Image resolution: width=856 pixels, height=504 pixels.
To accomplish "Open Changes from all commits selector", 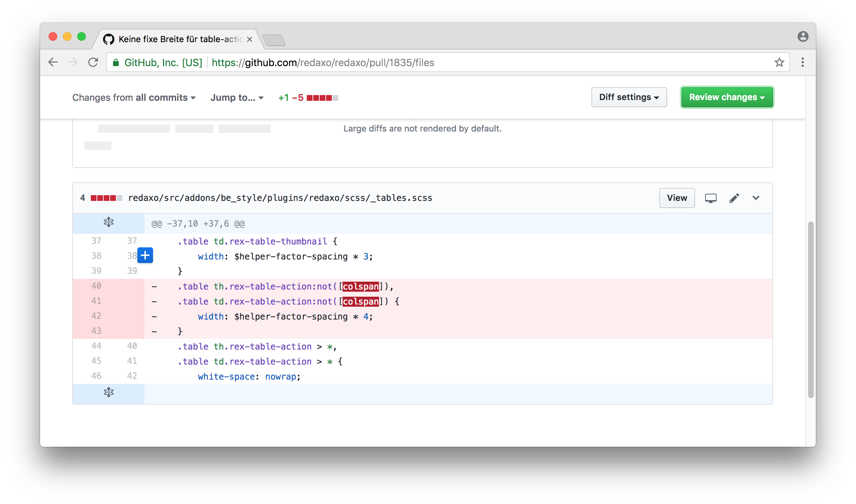I will pyautogui.click(x=134, y=98).
